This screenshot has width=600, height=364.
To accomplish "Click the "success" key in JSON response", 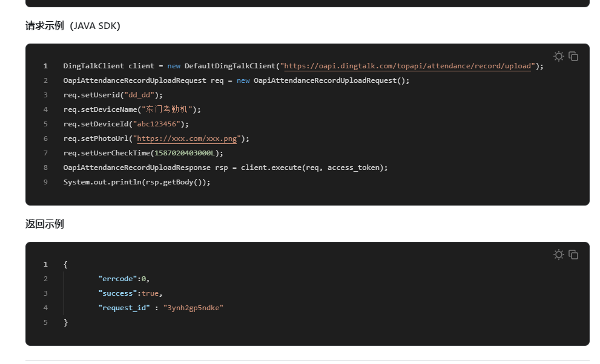I will [119, 293].
